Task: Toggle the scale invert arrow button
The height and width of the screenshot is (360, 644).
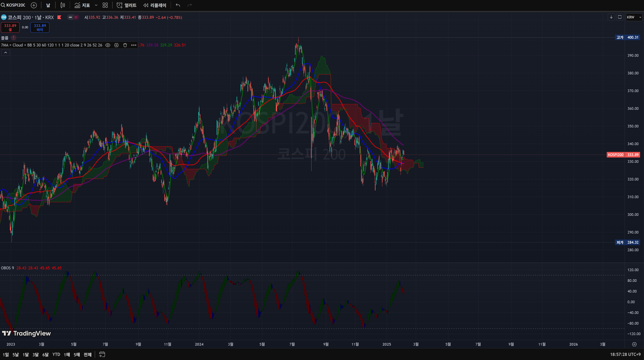Action: 611,17
